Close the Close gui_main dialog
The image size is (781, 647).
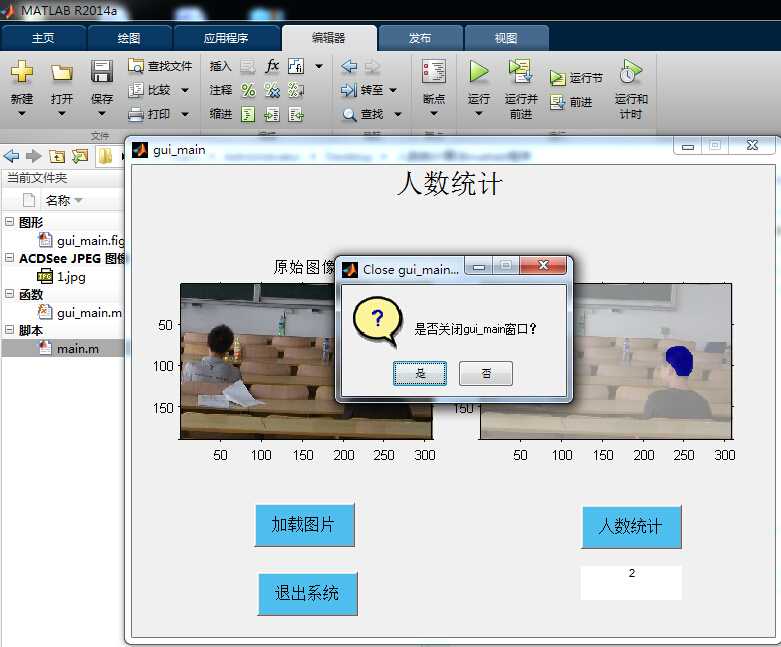pos(543,265)
